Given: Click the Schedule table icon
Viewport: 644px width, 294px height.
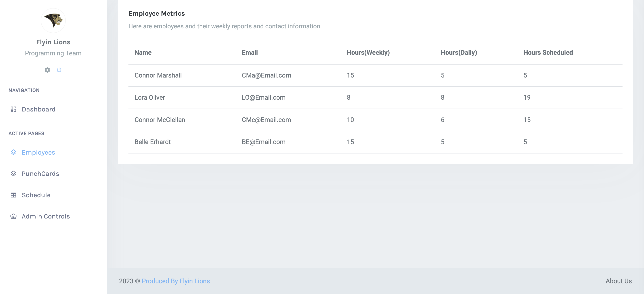Looking at the screenshot, I should (x=13, y=195).
